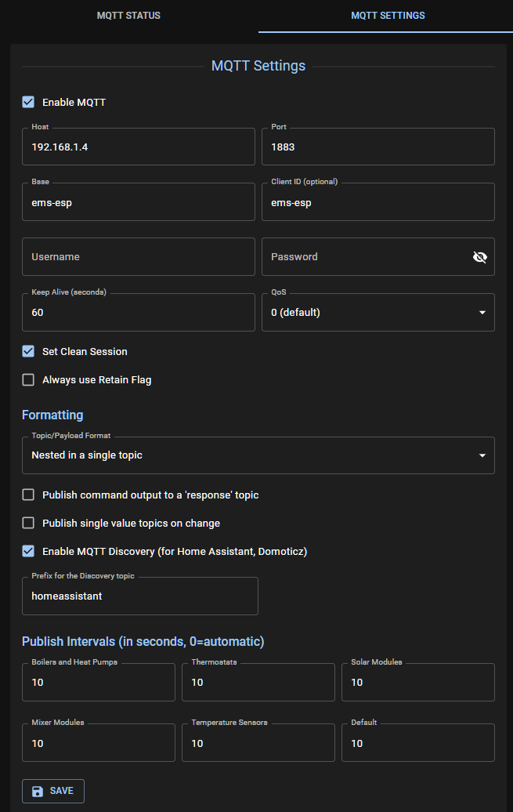Edit the Solar Modules interval field

(x=417, y=683)
